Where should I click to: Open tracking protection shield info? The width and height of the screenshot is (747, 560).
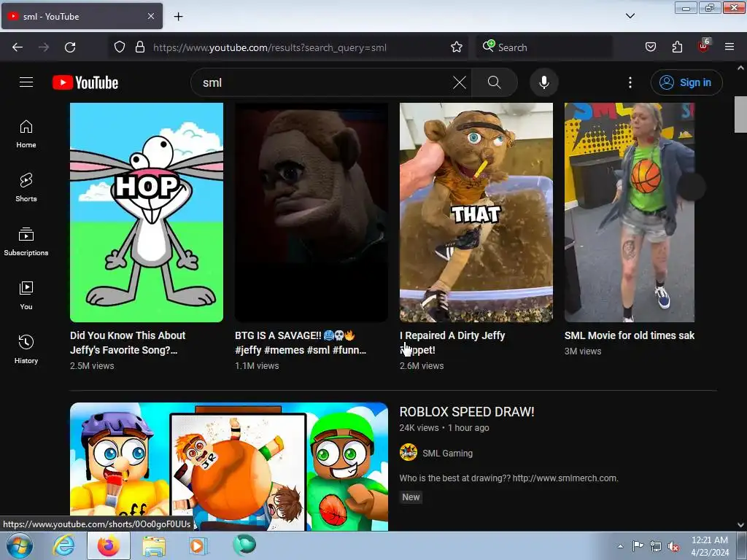point(120,47)
